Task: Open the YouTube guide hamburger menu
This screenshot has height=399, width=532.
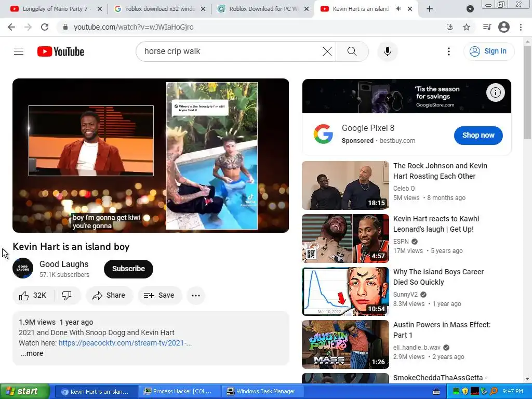Action: coord(19,51)
